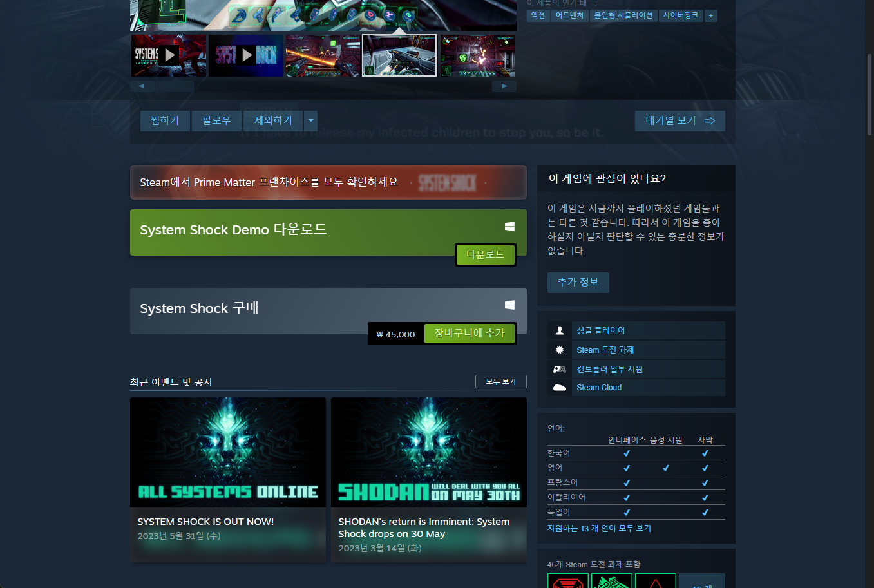
Task: Click the Steam Cloud cloud icon
Action: [560, 388]
